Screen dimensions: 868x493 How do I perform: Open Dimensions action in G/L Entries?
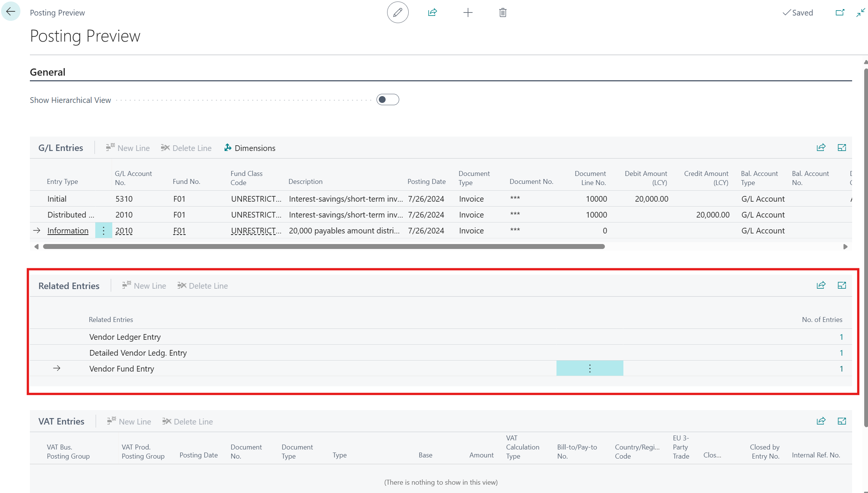250,148
